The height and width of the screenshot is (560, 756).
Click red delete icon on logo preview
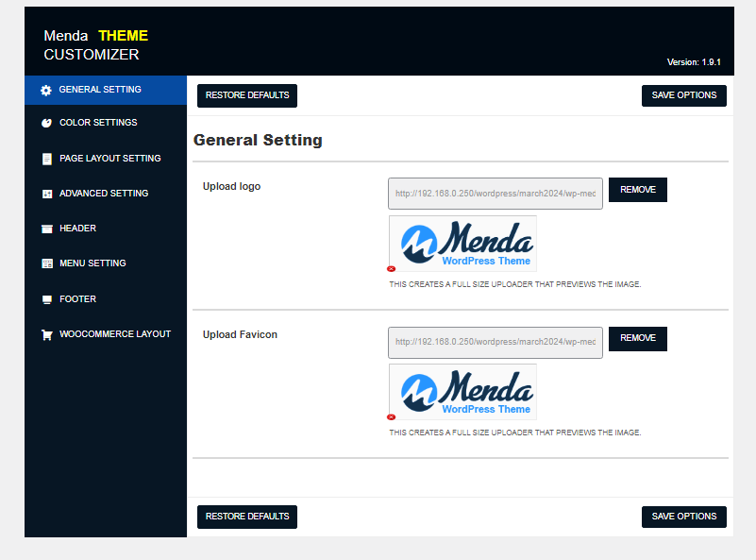(391, 269)
